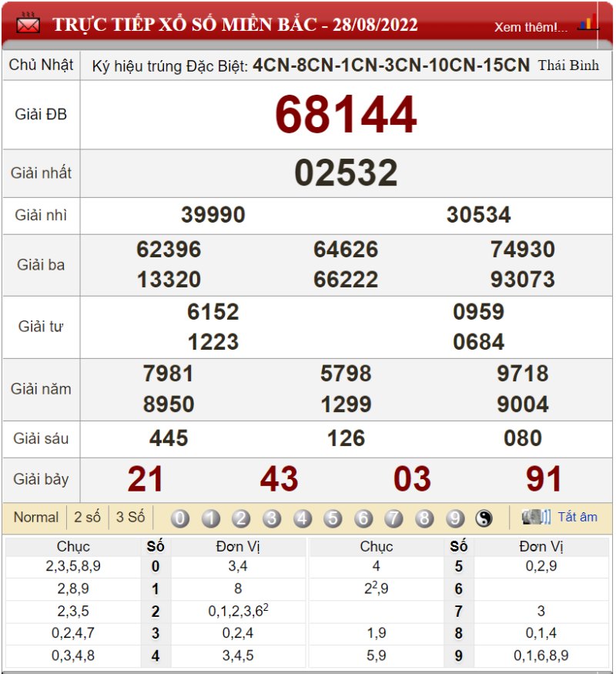Select the digit 0 filter circle
616x674 pixels.
tap(180, 519)
